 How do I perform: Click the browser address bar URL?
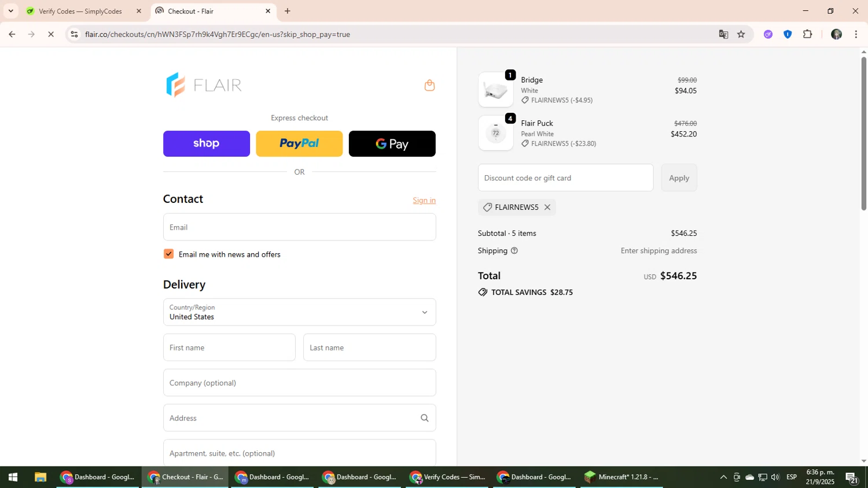pos(218,34)
